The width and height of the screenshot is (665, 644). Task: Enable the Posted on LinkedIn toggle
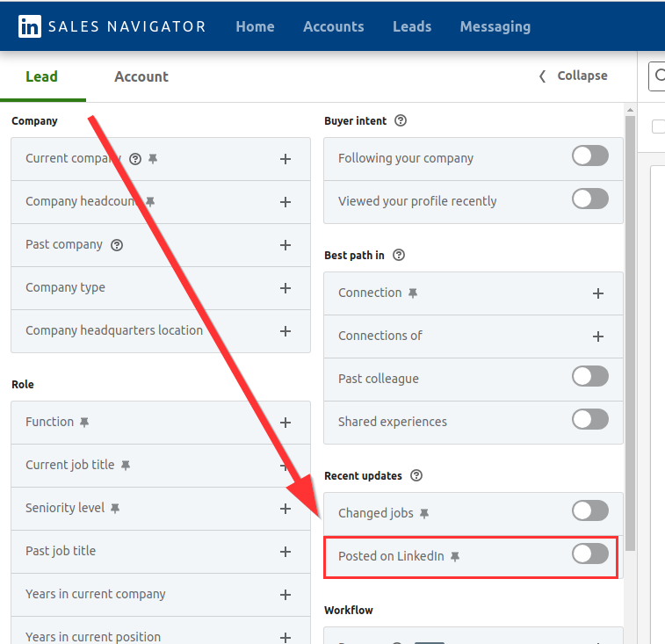[x=589, y=554]
